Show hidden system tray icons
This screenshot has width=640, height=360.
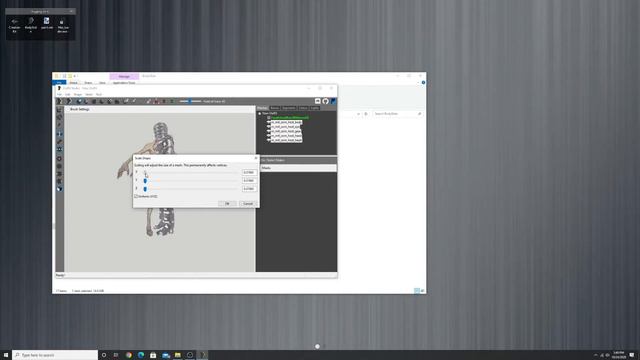coord(596,356)
